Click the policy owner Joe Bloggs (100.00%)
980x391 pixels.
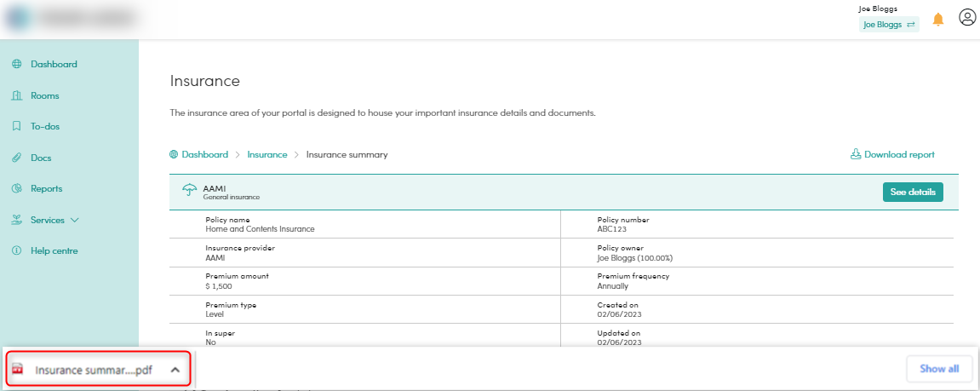(x=635, y=258)
